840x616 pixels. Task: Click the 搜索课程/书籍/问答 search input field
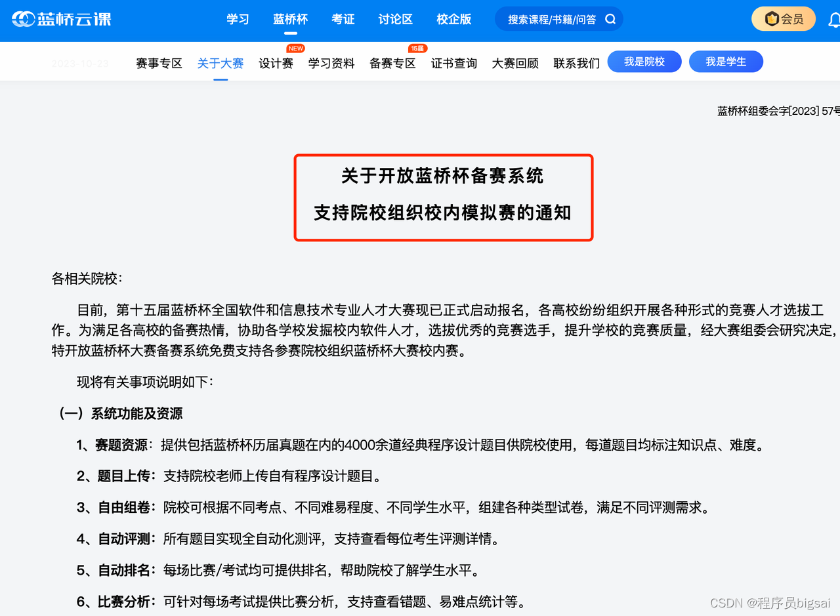click(x=551, y=18)
